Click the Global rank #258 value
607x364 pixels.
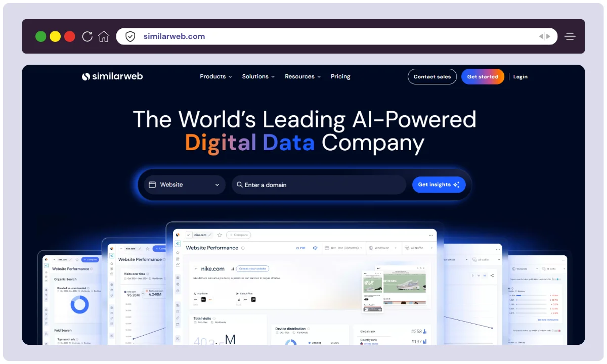(x=416, y=332)
